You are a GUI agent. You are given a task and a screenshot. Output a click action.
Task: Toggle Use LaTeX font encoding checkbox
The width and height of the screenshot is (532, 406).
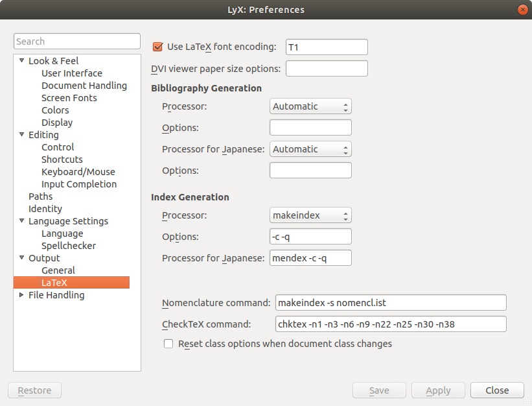157,47
